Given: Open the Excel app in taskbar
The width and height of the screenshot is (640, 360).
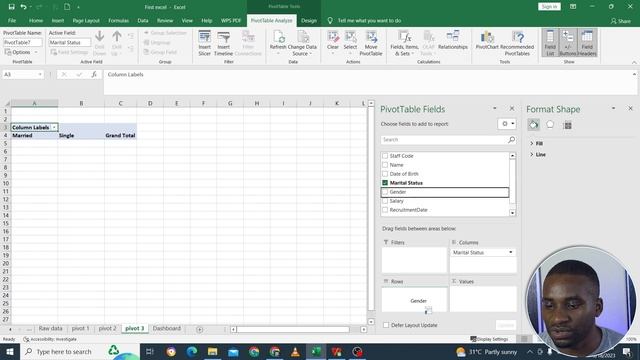Looking at the screenshot, I should [x=316, y=351].
